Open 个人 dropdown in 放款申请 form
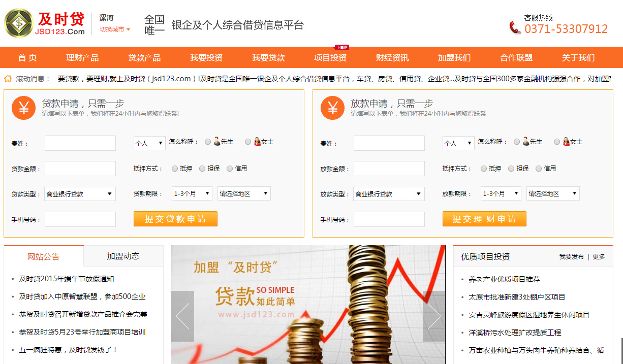This screenshot has width=623, height=364. pos(458,143)
